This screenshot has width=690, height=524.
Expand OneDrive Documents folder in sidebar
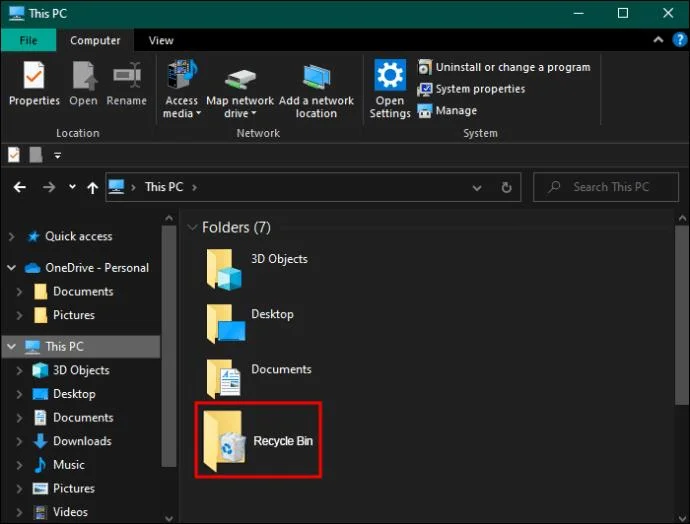19,292
